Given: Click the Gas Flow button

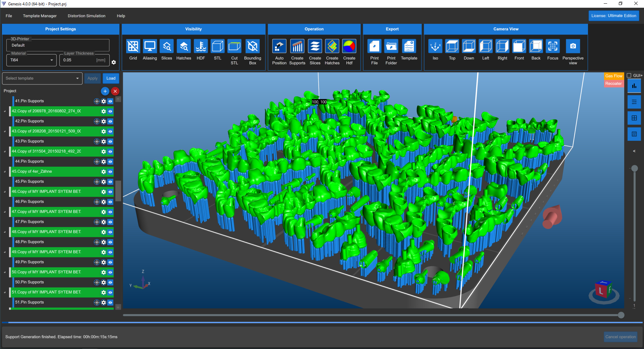Looking at the screenshot, I should pos(613,76).
